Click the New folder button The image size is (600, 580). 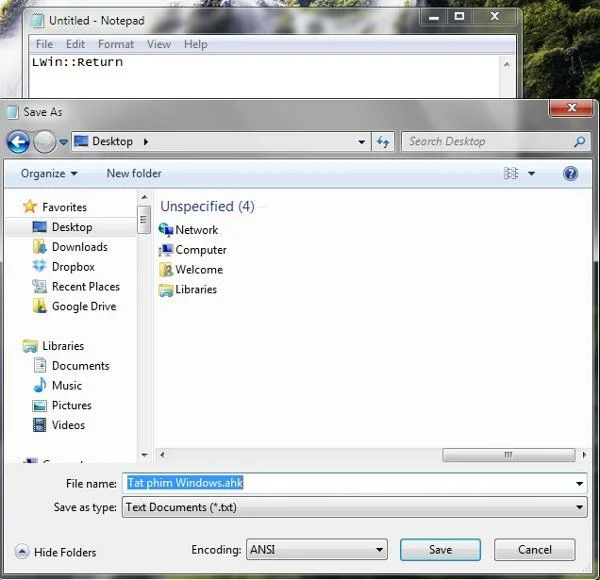click(134, 173)
